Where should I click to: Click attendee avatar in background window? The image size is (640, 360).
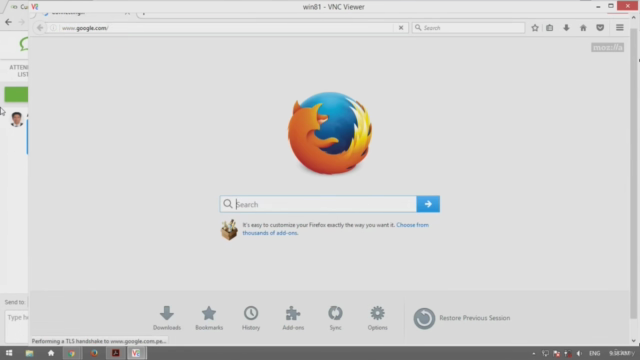[17, 119]
